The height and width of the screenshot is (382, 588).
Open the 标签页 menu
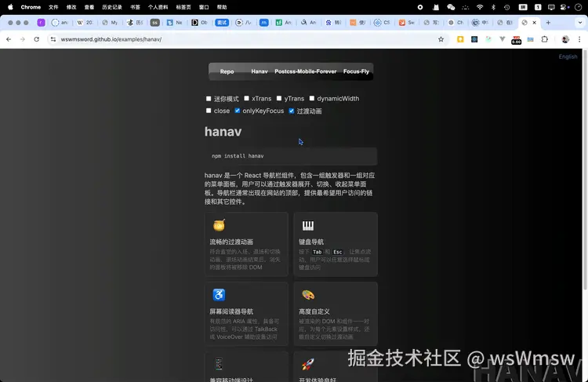(x=183, y=7)
